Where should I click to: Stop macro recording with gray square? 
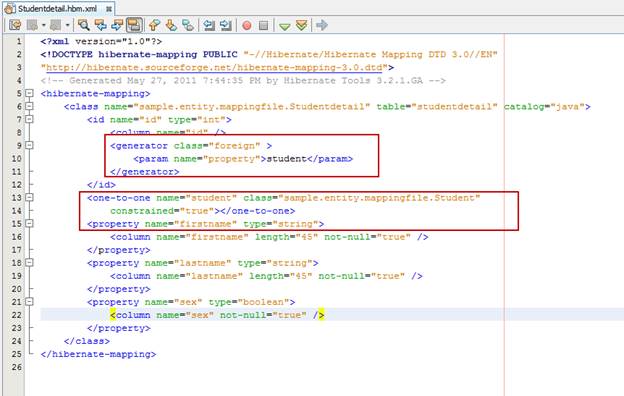click(263, 25)
